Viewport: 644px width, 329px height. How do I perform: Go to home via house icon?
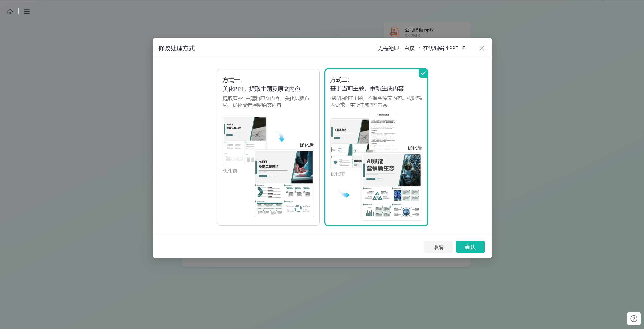(10, 11)
